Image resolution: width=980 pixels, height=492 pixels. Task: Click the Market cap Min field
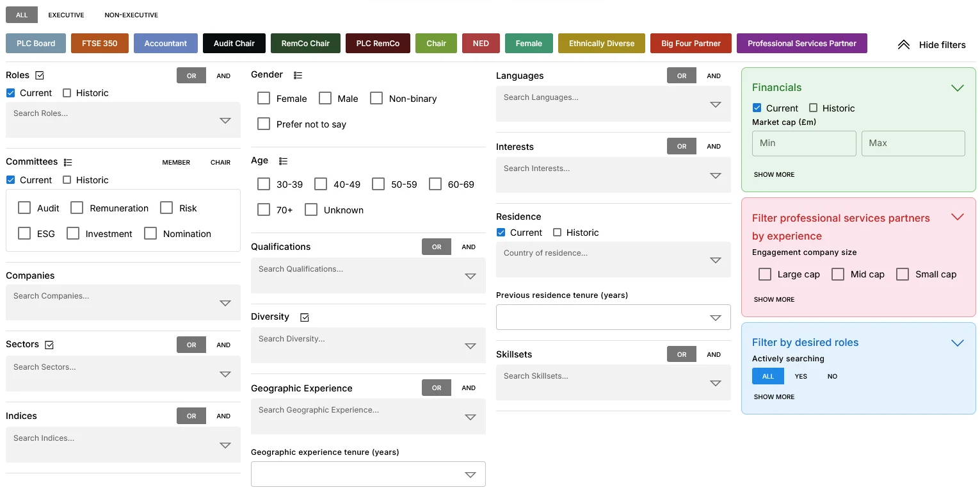(804, 143)
